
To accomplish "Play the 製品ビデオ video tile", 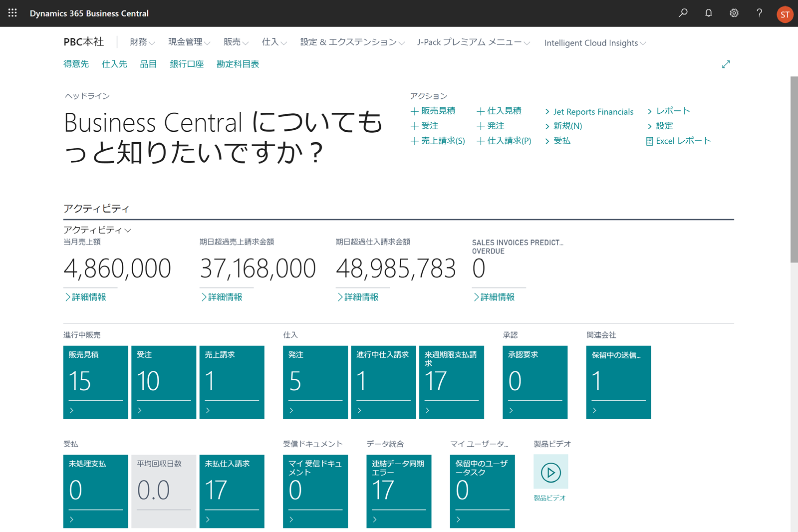I will point(550,472).
